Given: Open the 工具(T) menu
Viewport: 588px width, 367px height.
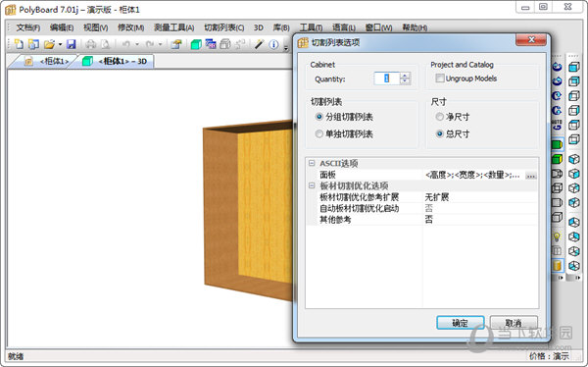Looking at the screenshot, I should click(x=311, y=27).
